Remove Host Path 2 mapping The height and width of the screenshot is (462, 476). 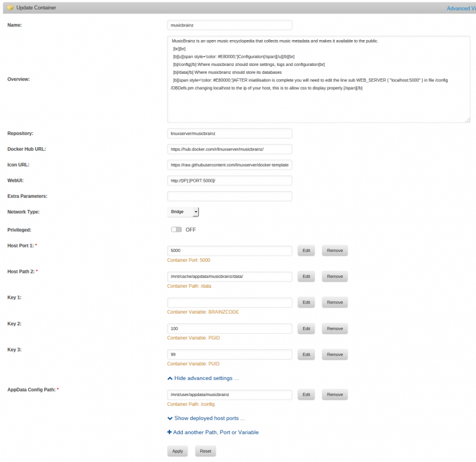(x=335, y=277)
